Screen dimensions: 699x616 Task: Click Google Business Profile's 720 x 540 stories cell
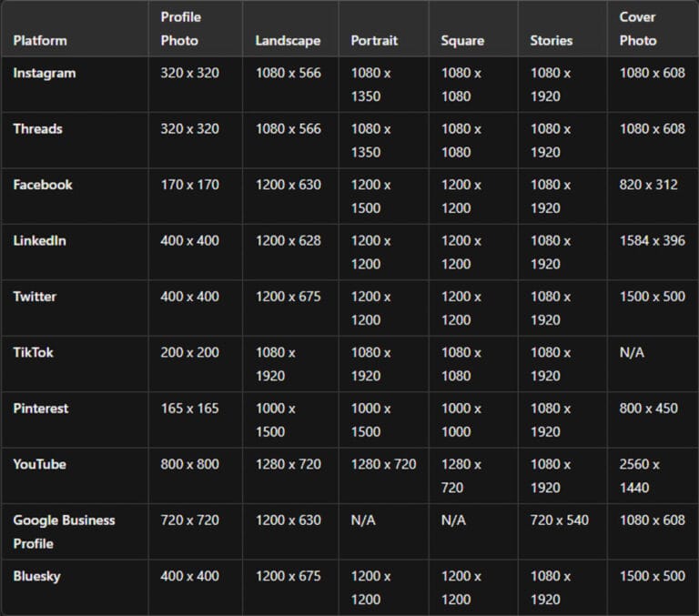559,520
